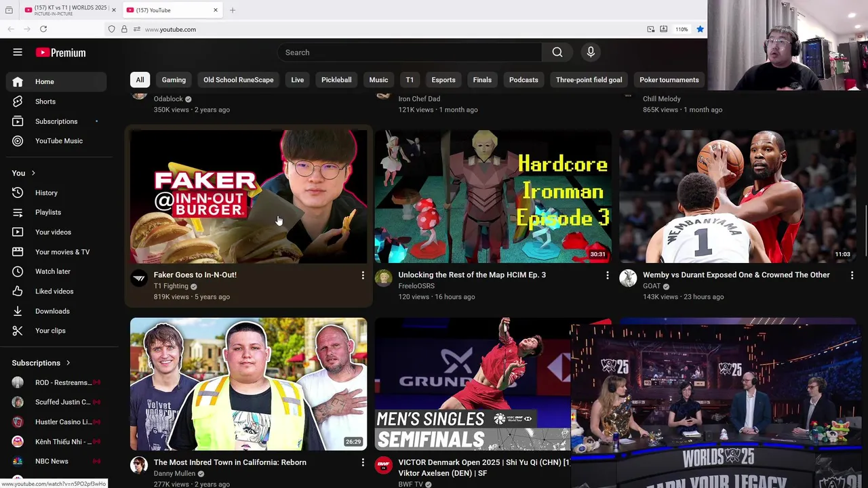Play Men's Singles Semifinals thumbnail

(473, 384)
